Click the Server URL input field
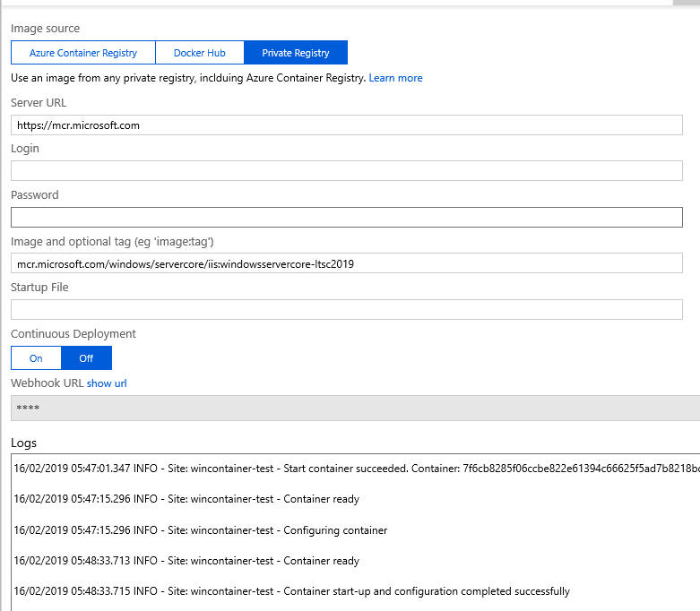 pos(347,125)
